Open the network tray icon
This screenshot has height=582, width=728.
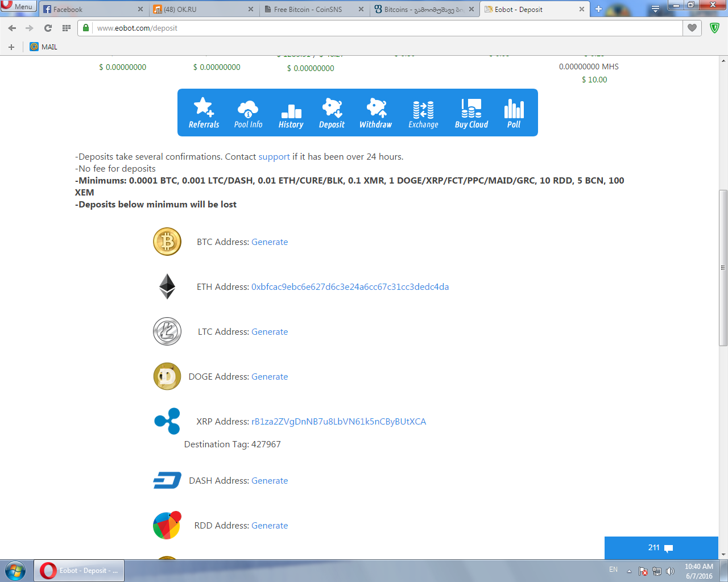[656, 571]
